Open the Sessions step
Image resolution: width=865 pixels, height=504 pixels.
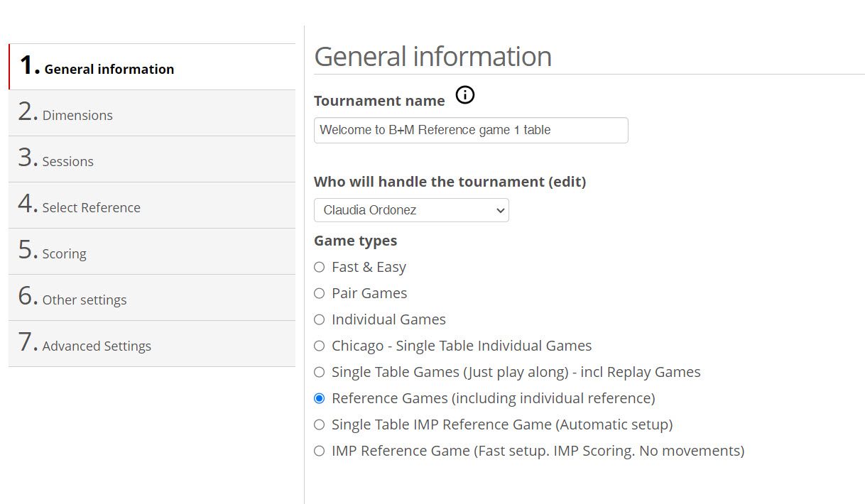pos(67,160)
